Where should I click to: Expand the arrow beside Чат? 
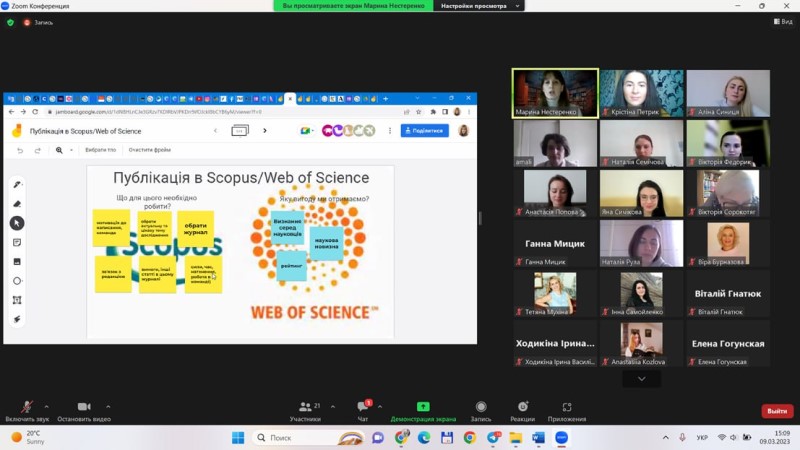point(380,407)
